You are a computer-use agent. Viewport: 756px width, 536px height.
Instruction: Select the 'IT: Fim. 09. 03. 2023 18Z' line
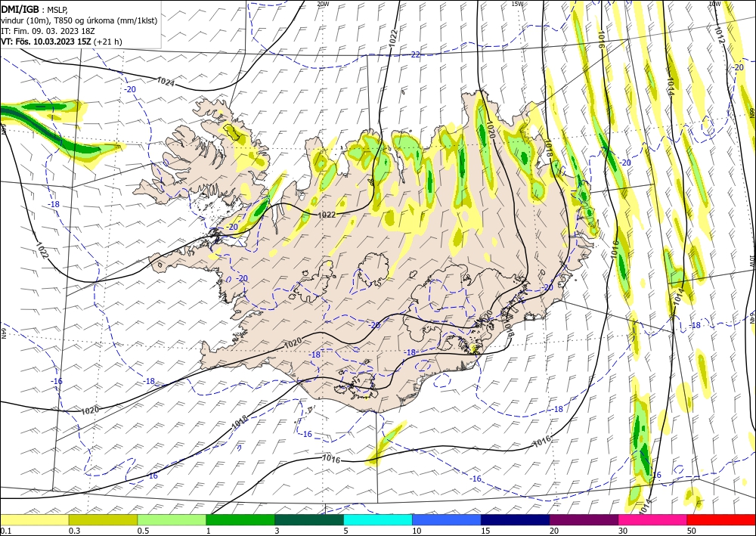tap(48, 31)
